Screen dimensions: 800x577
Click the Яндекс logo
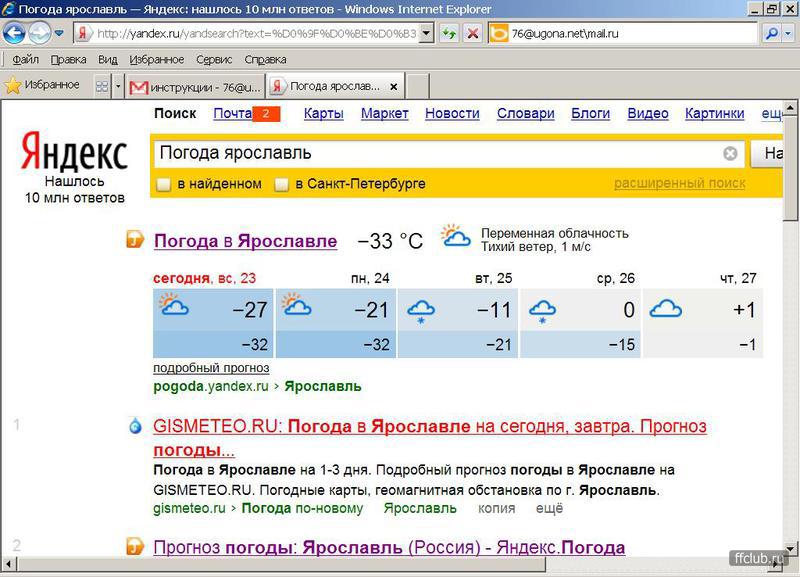pos(74,151)
